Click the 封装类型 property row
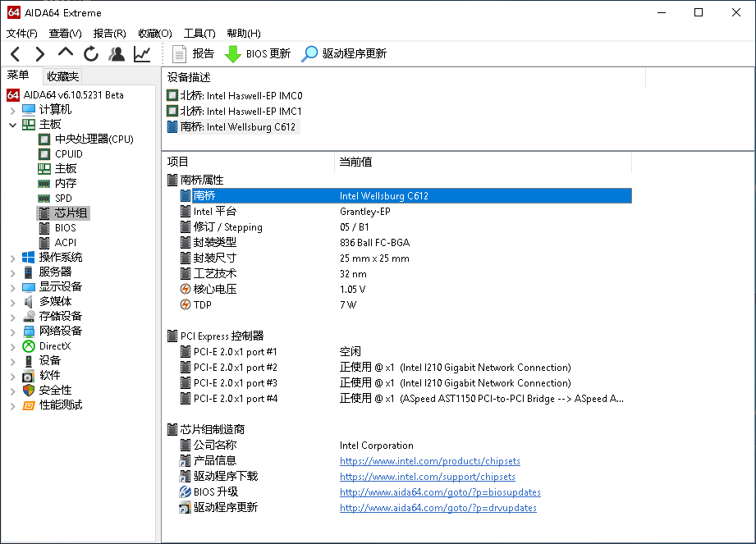Image resolution: width=756 pixels, height=544 pixels. (405, 242)
